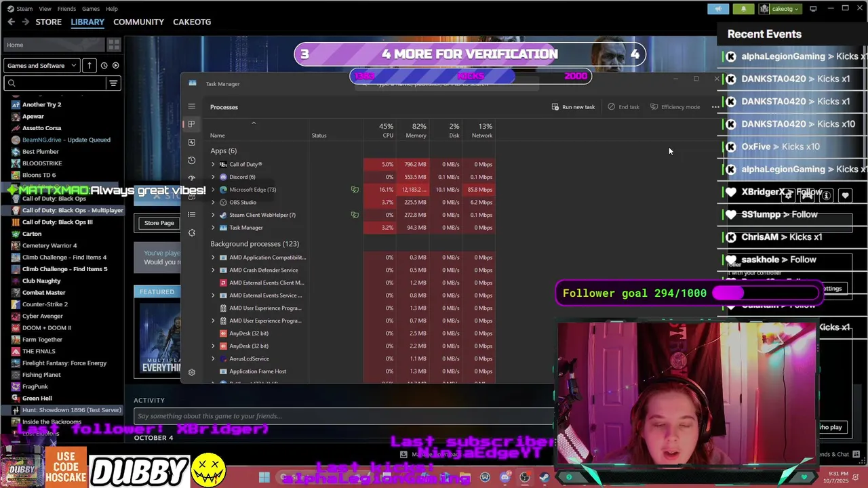
Task: Click ready-to-play filter icon in Steam library
Action: pos(116,66)
